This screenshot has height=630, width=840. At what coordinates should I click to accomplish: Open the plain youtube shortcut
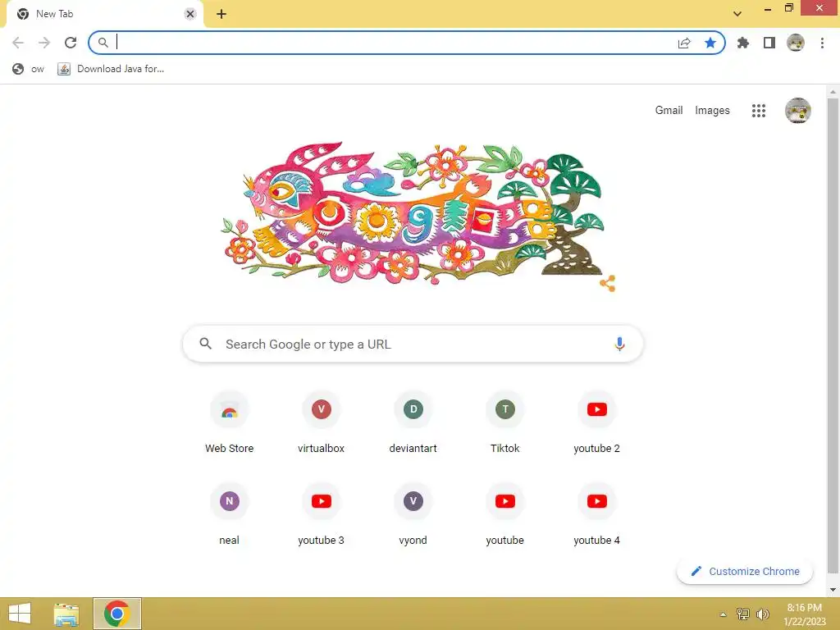tap(504, 515)
